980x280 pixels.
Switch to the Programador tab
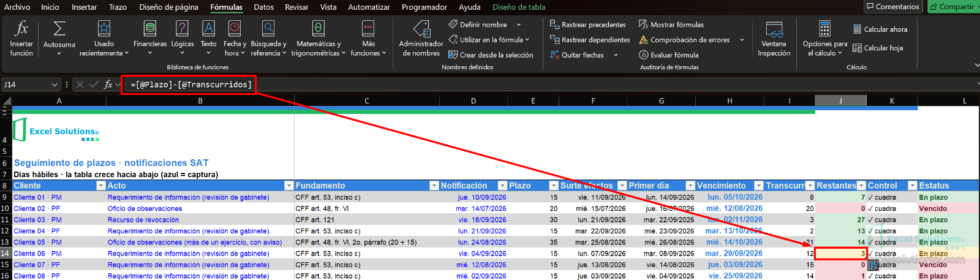[424, 7]
